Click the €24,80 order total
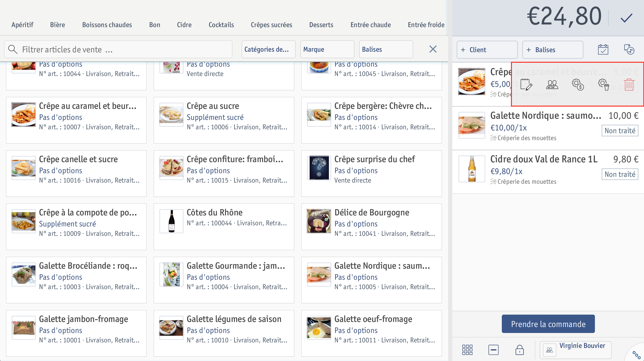Screen dimensions: 644x361 (564, 17)
